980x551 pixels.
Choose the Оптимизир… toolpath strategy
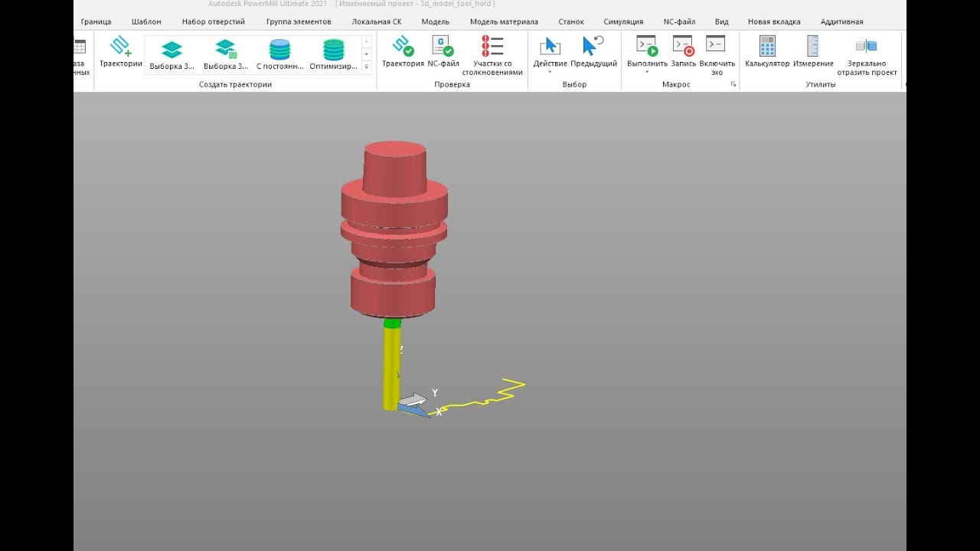(333, 55)
